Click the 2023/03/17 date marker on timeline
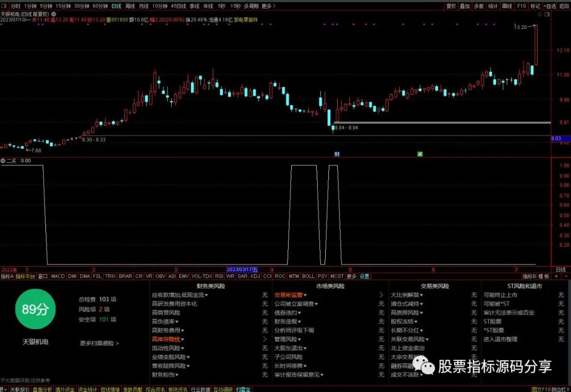The width and height of the screenshot is (571, 392). (242, 270)
